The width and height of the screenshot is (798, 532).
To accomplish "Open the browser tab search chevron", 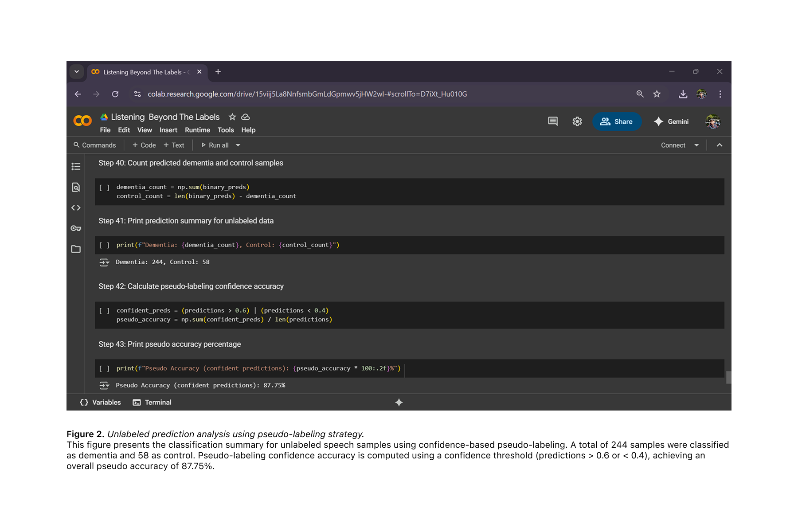I will pyautogui.click(x=76, y=71).
